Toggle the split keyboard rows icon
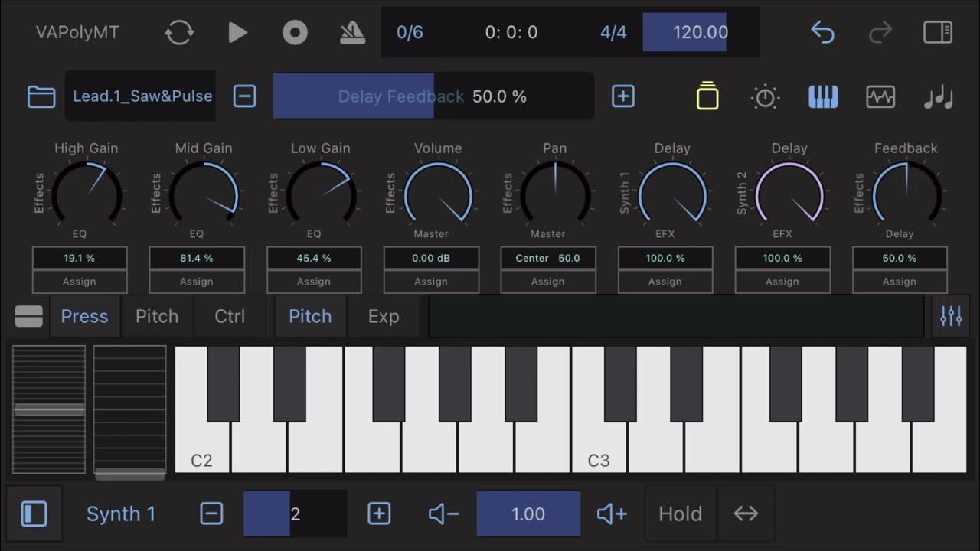 (x=29, y=316)
